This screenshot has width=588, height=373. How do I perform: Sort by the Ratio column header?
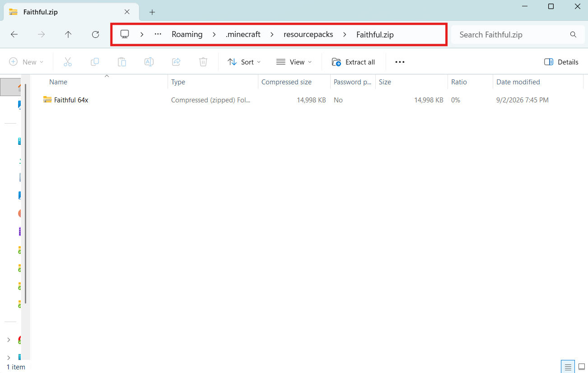point(470,82)
